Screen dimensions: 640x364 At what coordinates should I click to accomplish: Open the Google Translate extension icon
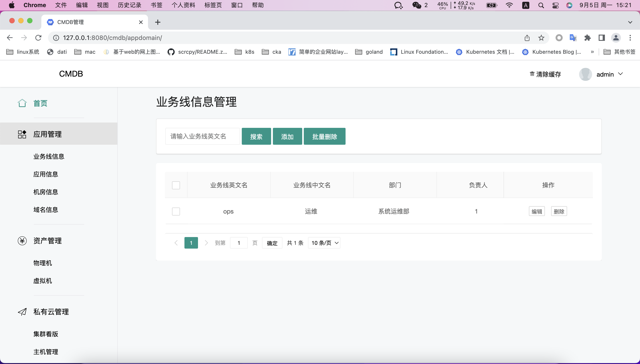573,38
